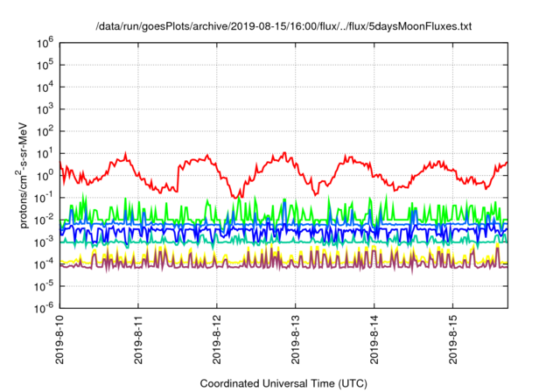The image size is (560, 392).
Task: Click the 10^-4 y-axis tick label
Action: pyautogui.click(x=44, y=264)
